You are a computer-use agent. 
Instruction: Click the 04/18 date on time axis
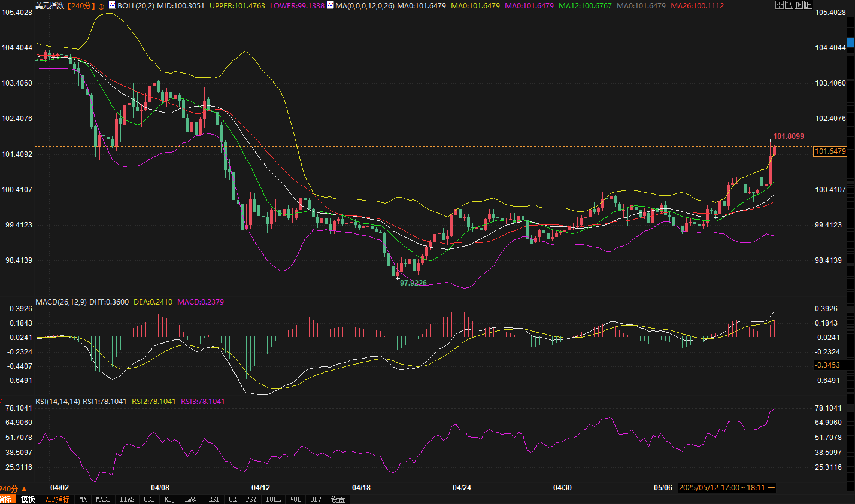(361, 488)
